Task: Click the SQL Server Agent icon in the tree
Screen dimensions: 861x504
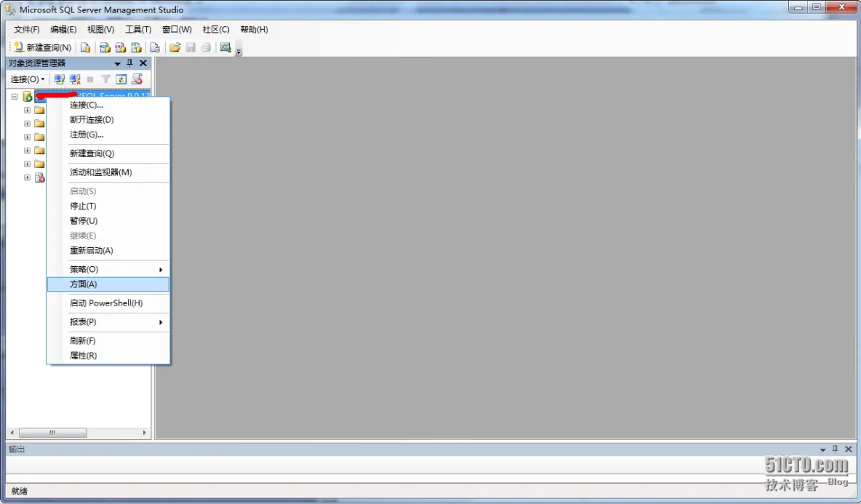Action: click(39, 177)
